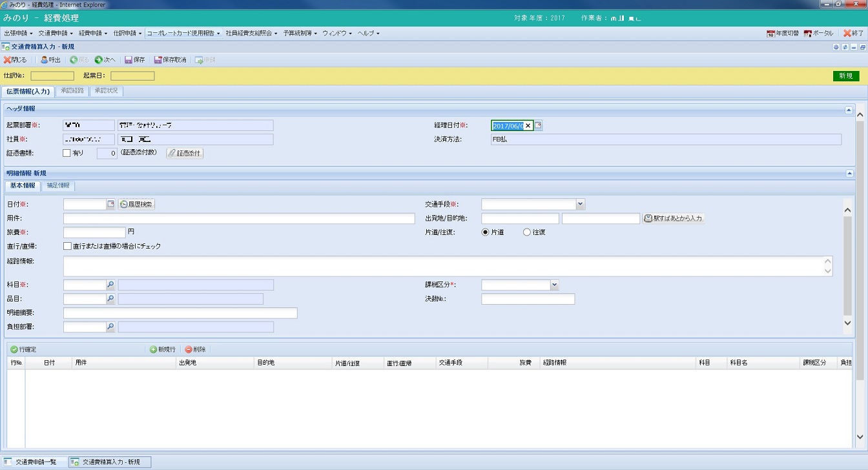The width and height of the screenshot is (868, 470).
Task: Open the 交通手段 dropdown
Action: 580,204
